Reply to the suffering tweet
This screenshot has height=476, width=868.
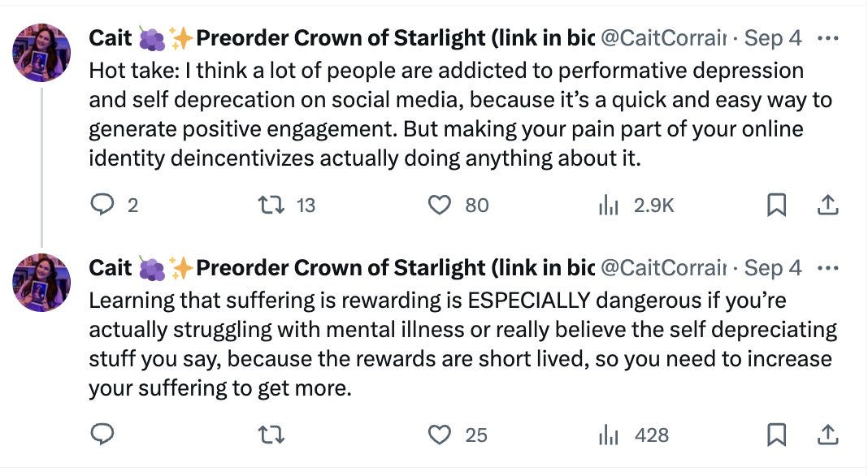(103, 435)
